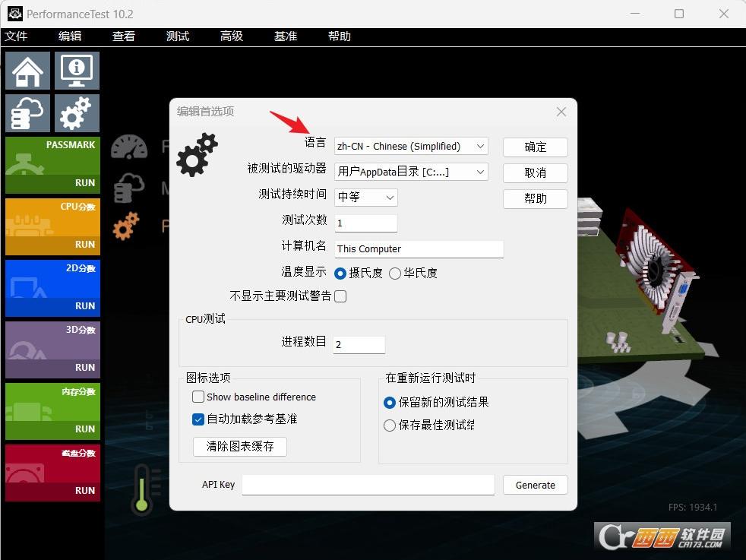The image size is (746, 560).
Task: Select 华氏度 temperature radio button
Action: 395,273
